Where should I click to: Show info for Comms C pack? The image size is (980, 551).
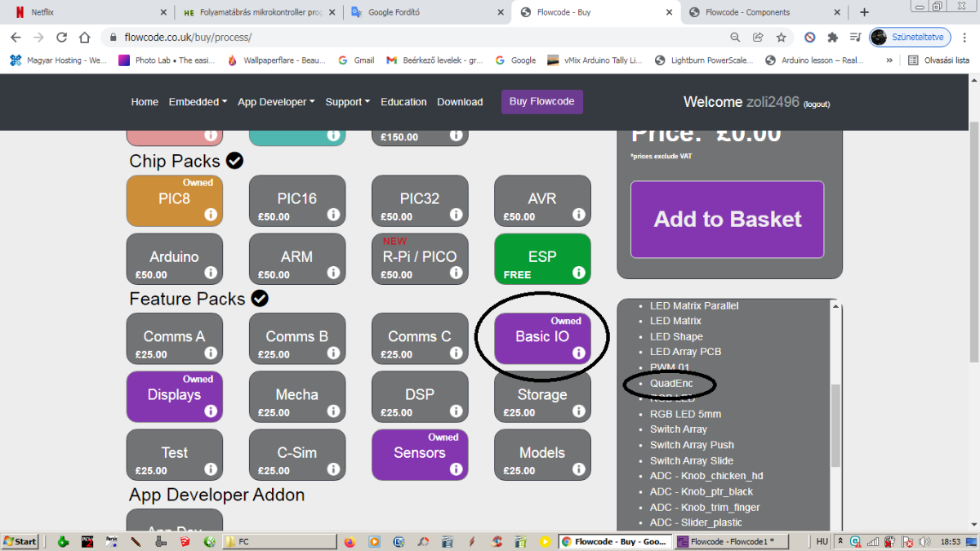click(x=456, y=353)
